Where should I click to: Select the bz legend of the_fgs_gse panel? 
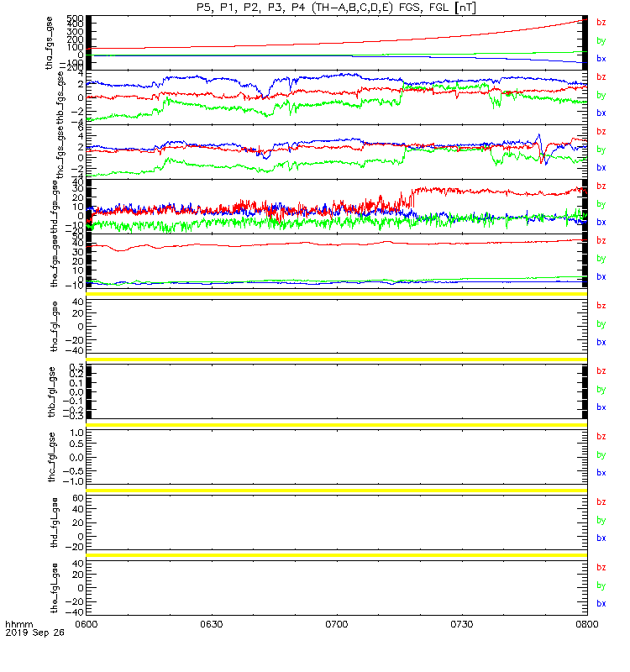tap(601, 240)
